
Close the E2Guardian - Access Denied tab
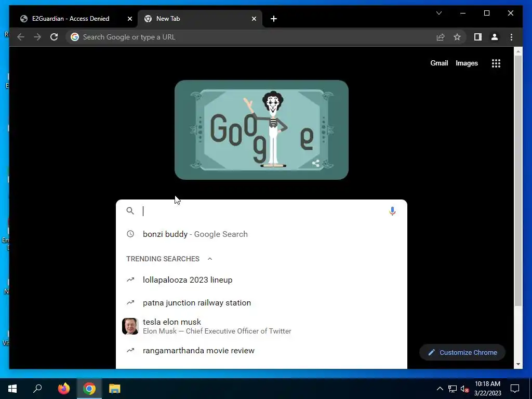pos(129,19)
